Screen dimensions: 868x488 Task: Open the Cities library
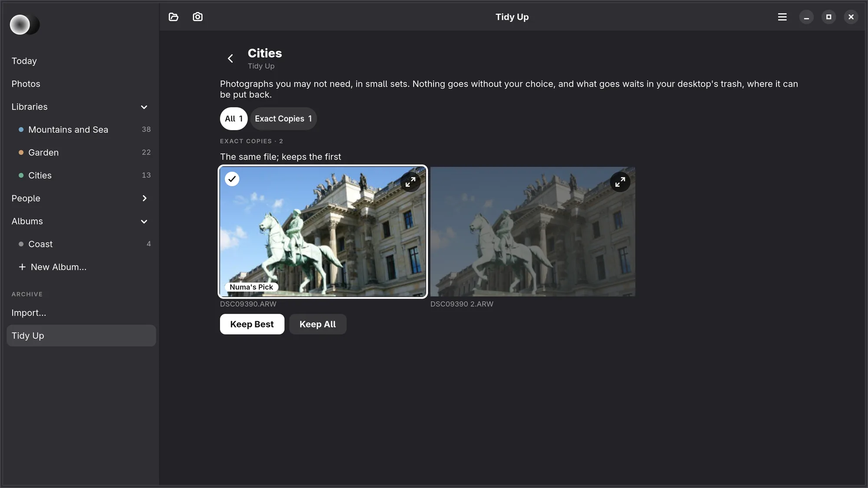pyautogui.click(x=81, y=175)
